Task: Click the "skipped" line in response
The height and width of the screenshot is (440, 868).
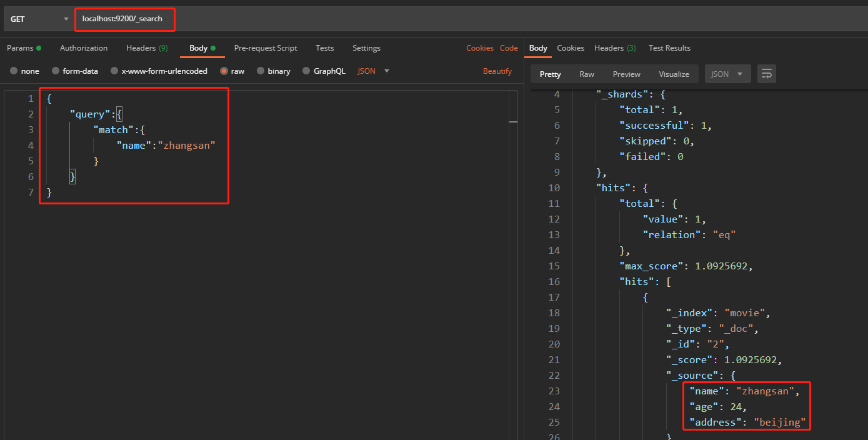Action: pyautogui.click(x=657, y=141)
